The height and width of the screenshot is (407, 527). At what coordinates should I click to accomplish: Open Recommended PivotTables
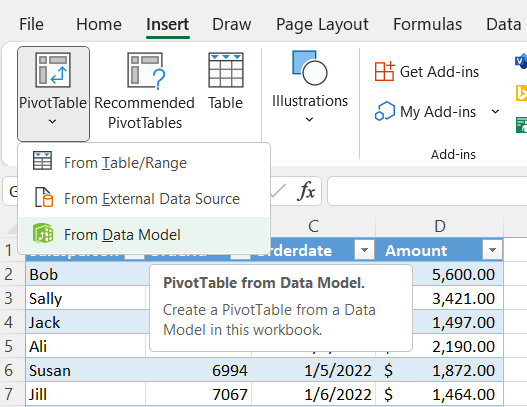click(x=145, y=91)
